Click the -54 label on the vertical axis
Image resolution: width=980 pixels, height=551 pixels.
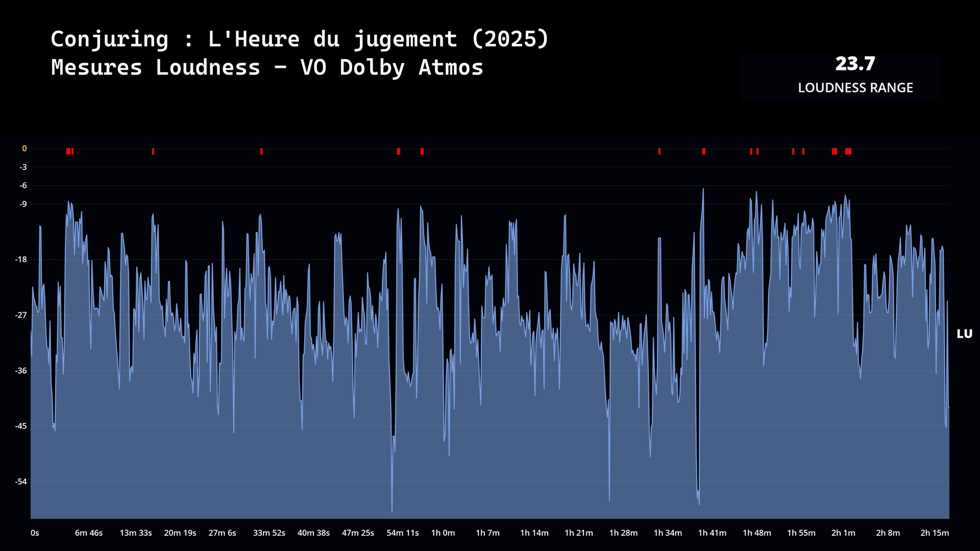pyautogui.click(x=21, y=482)
